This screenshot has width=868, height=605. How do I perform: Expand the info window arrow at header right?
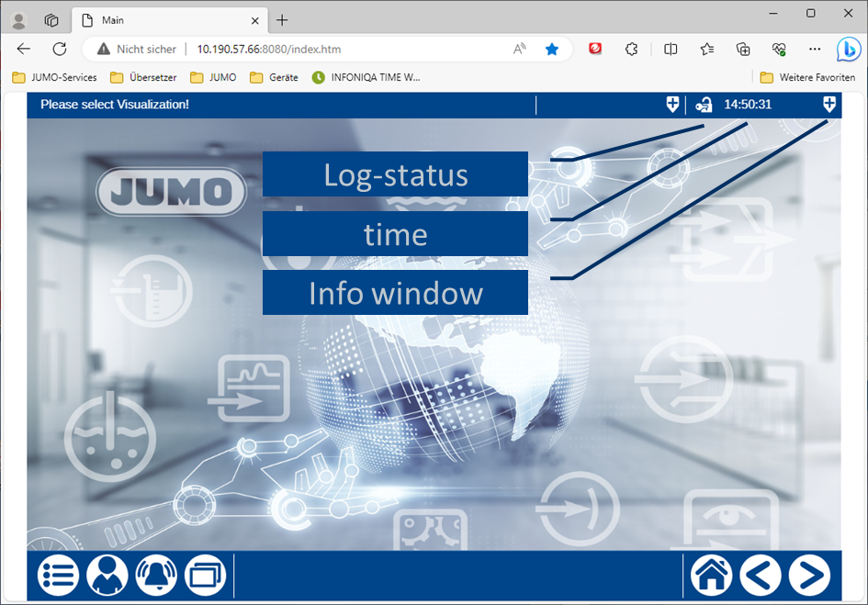pos(829,104)
